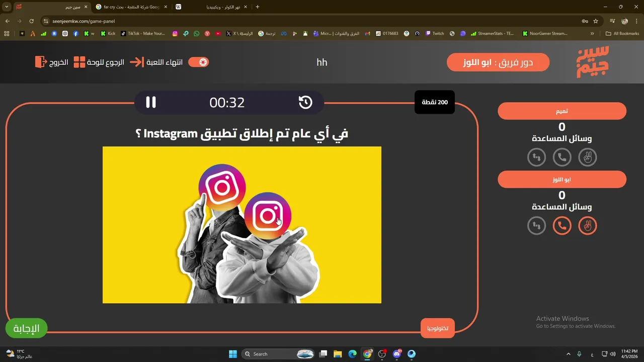
Task: Switch to the far cry Google search tab
Action: [132, 7]
